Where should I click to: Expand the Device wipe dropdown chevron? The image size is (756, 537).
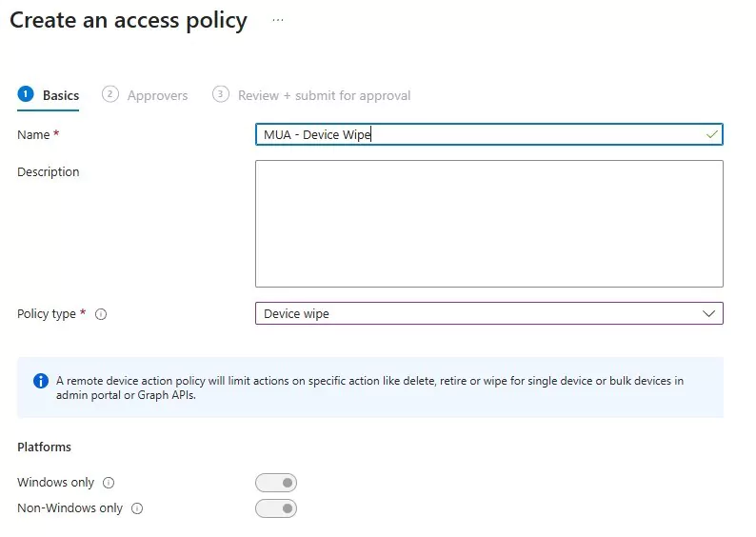[708, 313]
